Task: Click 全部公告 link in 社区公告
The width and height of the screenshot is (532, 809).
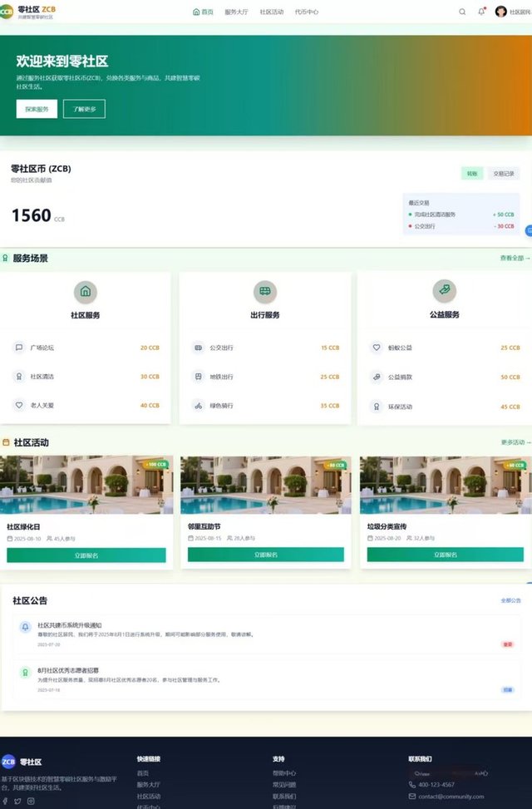Action: (x=511, y=600)
